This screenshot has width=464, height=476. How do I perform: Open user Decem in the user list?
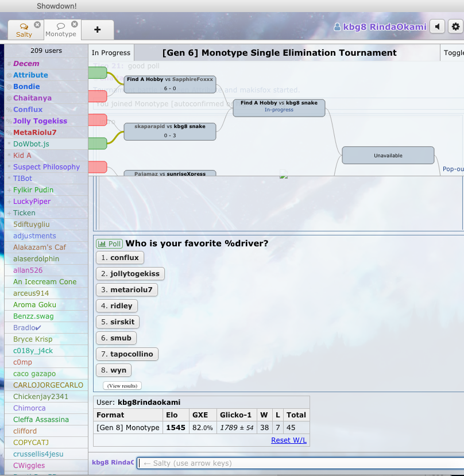click(x=26, y=64)
